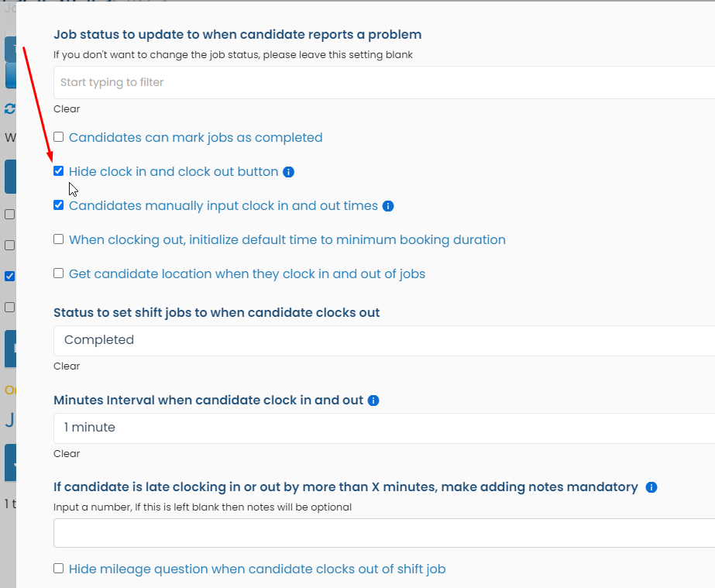Clear the job status problem setting
715x588 pixels.
67,109
